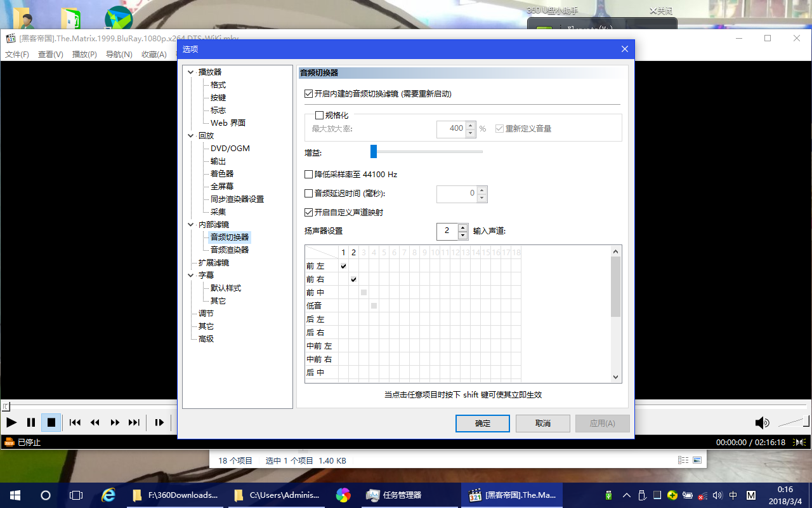The image size is (812, 508).
Task: Collapse the 播放器 settings branch
Action: pos(190,72)
